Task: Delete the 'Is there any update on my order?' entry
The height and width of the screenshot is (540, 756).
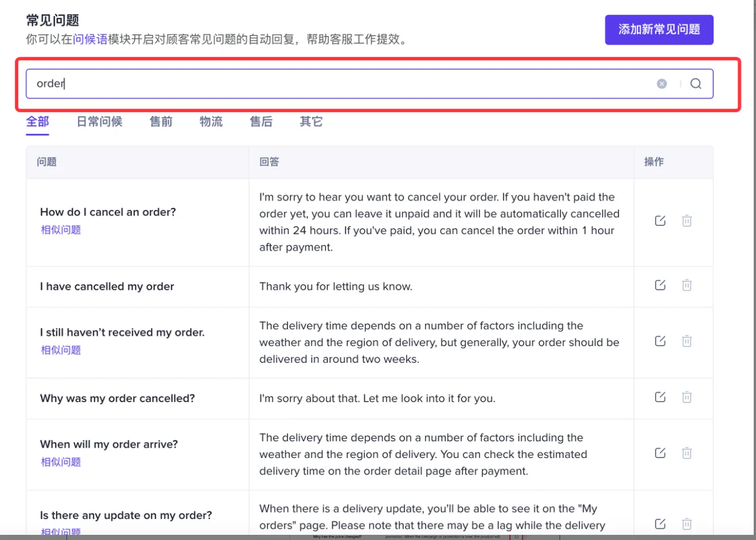Action: pyautogui.click(x=687, y=523)
